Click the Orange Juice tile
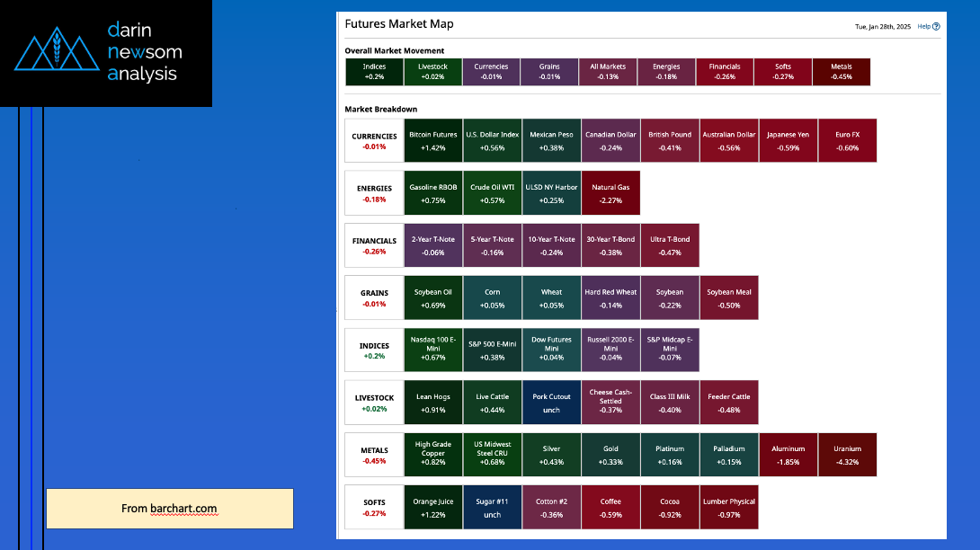 point(432,507)
